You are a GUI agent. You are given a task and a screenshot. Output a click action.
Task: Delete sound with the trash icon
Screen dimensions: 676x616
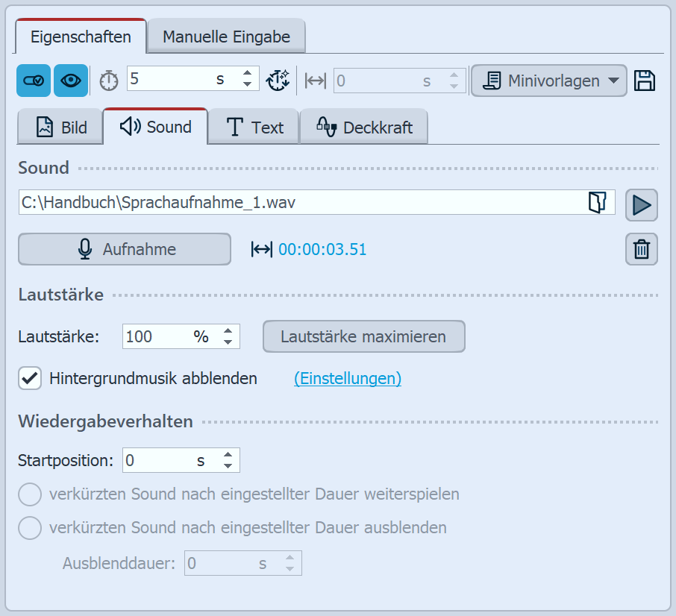642,249
